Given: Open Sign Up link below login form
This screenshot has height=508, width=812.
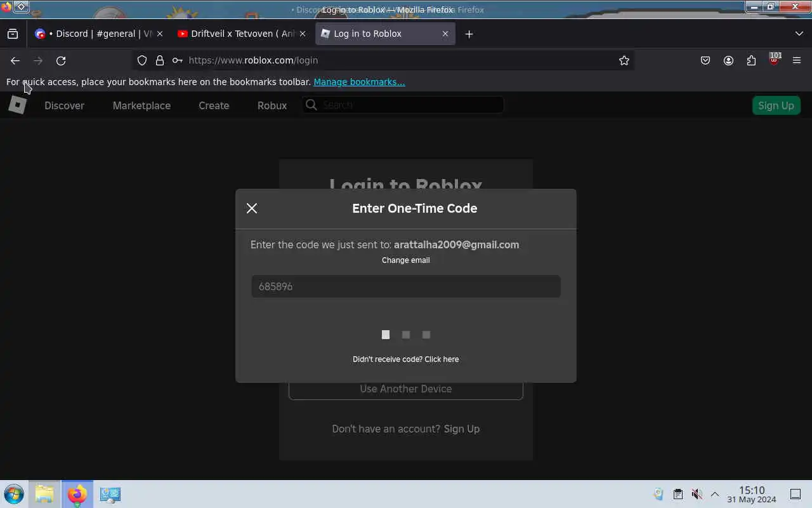Looking at the screenshot, I should 462,429.
